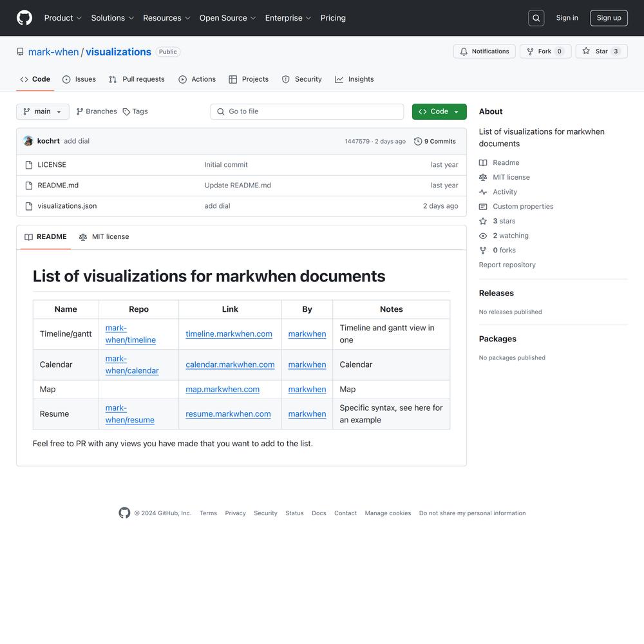Image resolution: width=644 pixels, height=644 pixels.
Task: Open map.markwhen.com link
Action: pos(223,390)
